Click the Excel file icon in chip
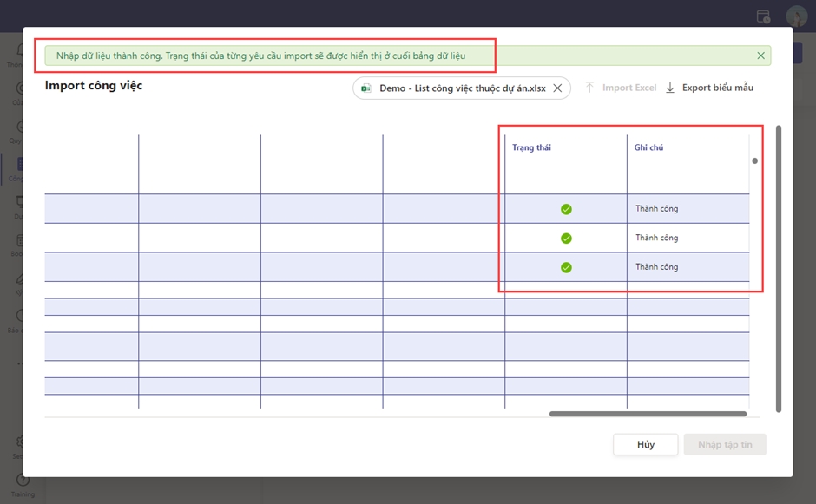The width and height of the screenshot is (816, 504). point(366,88)
